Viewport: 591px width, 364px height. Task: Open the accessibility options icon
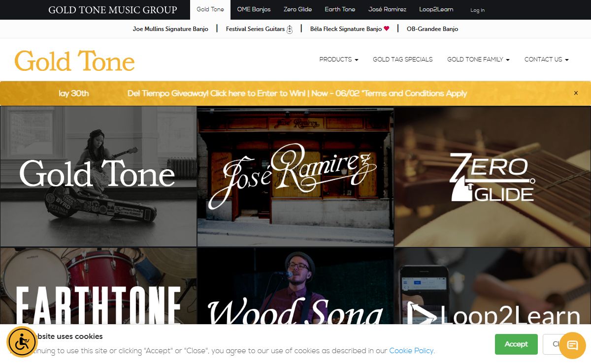22,341
